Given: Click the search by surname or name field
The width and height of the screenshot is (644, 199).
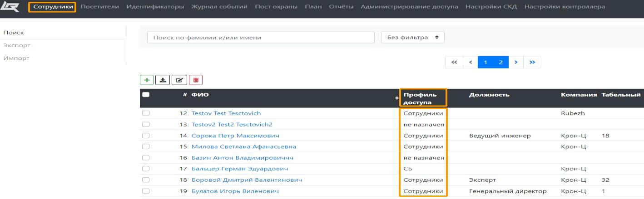Looking at the screenshot, I should (261, 38).
